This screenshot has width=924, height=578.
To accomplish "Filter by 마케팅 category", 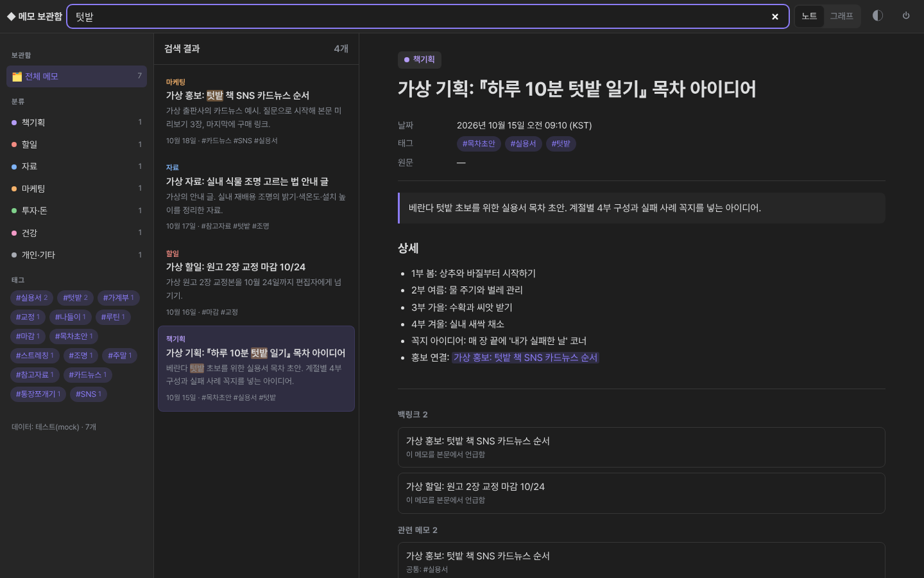I will (76, 189).
